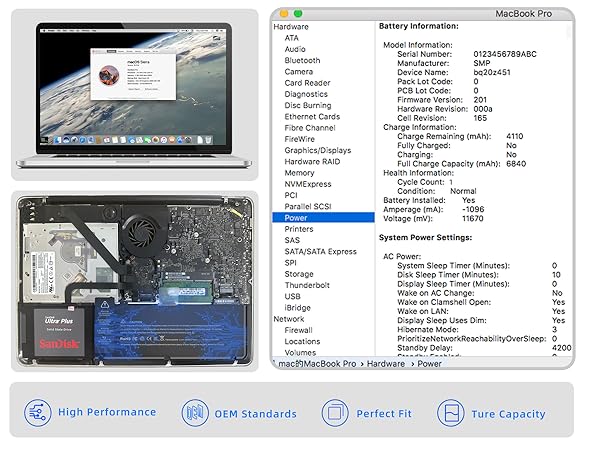This screenshot has height=450, width=600.
Task: Click Charge Remaining value 4110
Action: (x=514, y=136)
